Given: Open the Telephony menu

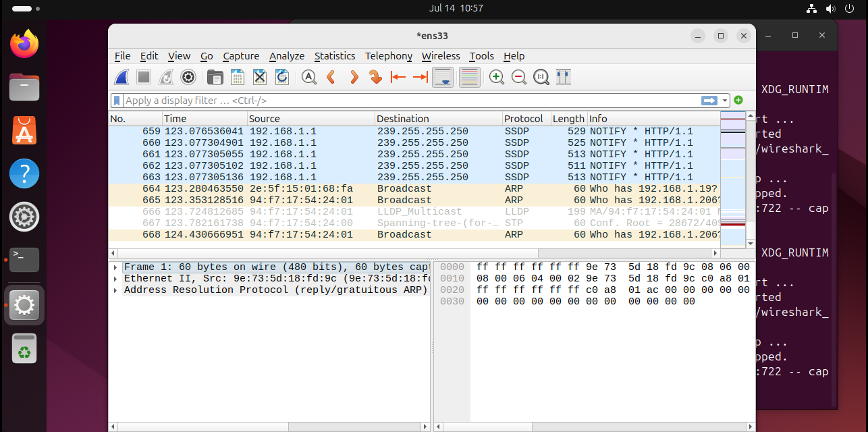Looking at the screenshot, I should [x=389, y=56].
